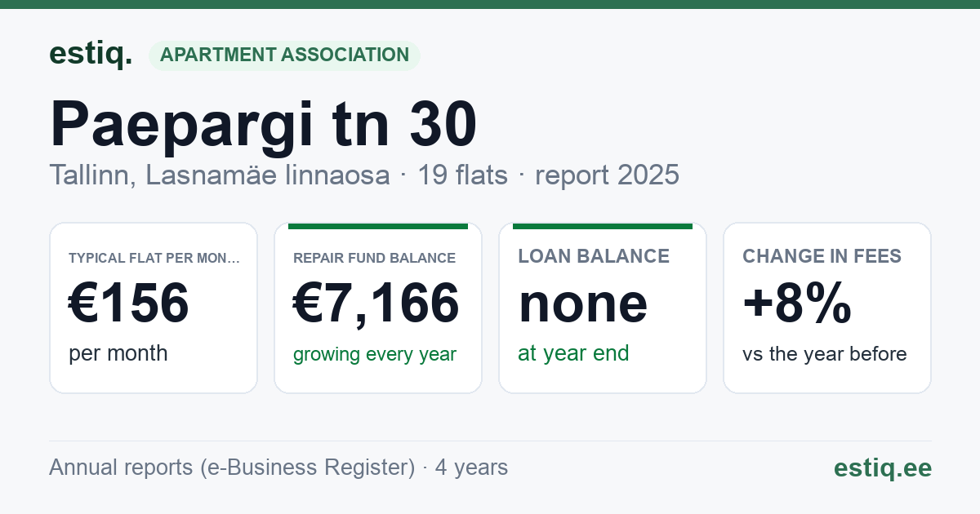Click the 'vs the year before' caption
The width and height of the screenshot is (980, 514).
[825, 354]
